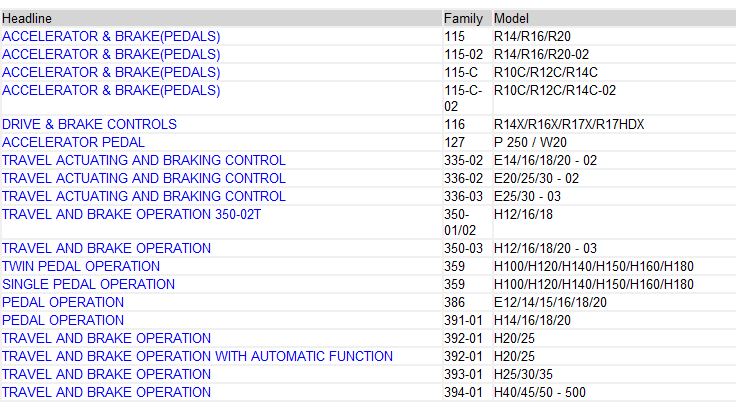This screenshot has width=736, height=417.
Task: Open Travel Actuating and Braking Control 336-03
Action: tap(144, 196)
